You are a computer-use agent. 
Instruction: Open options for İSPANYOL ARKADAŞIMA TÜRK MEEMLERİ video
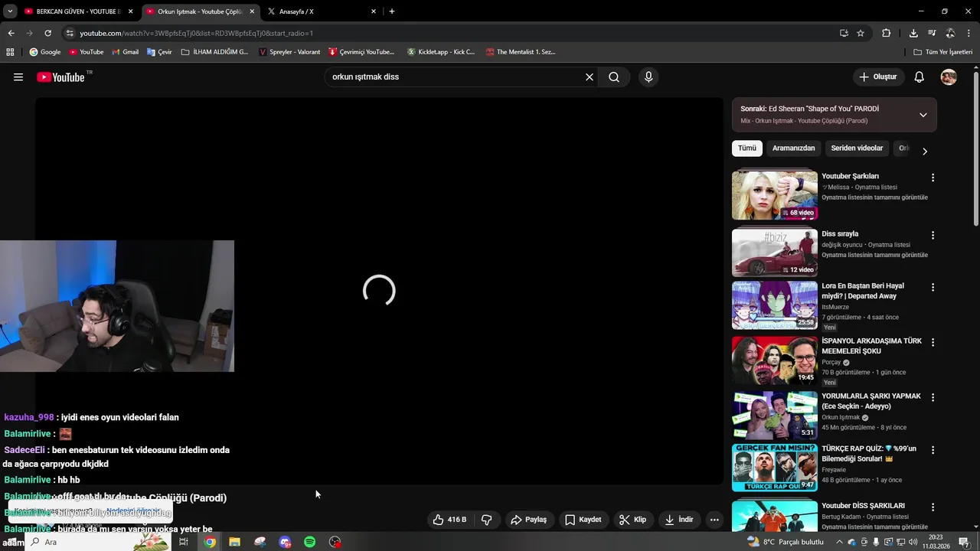click(933, 342)
